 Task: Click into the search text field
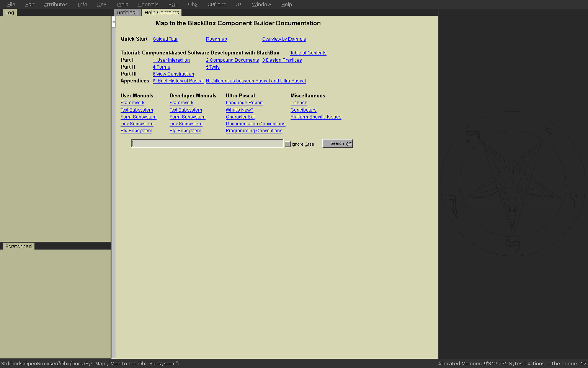click(x=207, y=143)
